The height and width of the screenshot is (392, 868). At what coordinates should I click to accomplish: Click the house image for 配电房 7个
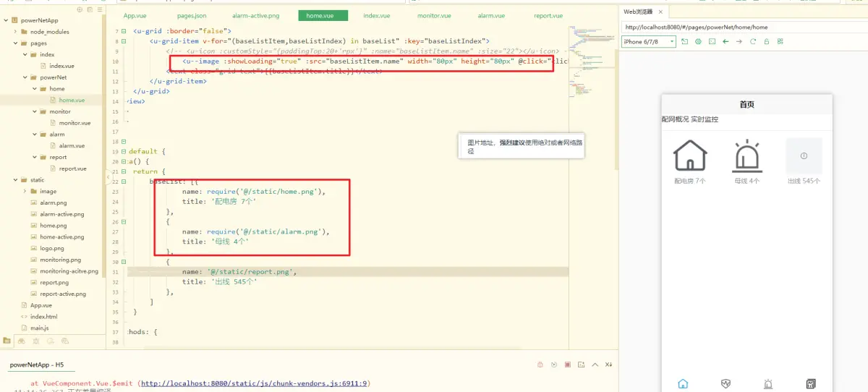[690, 155]
